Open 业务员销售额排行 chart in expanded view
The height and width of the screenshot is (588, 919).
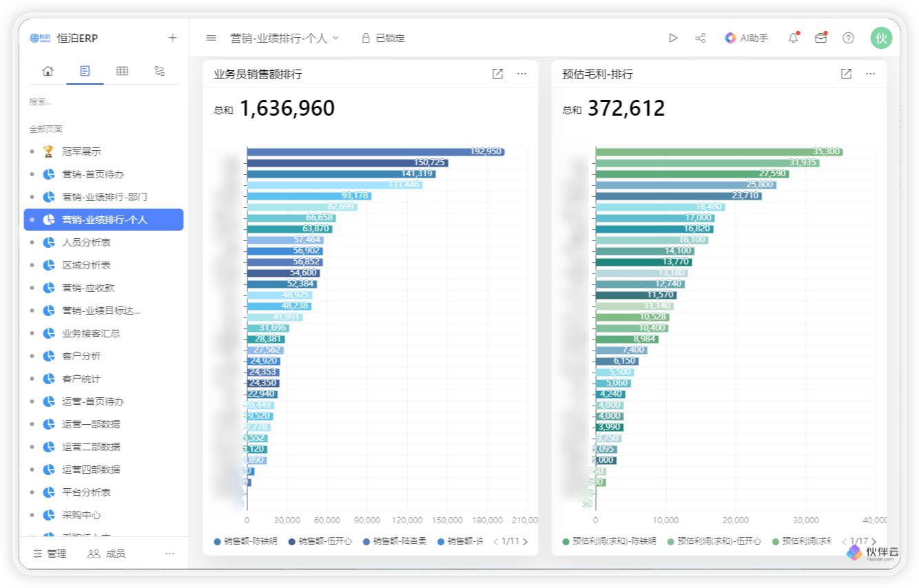(x=497, y=74)
